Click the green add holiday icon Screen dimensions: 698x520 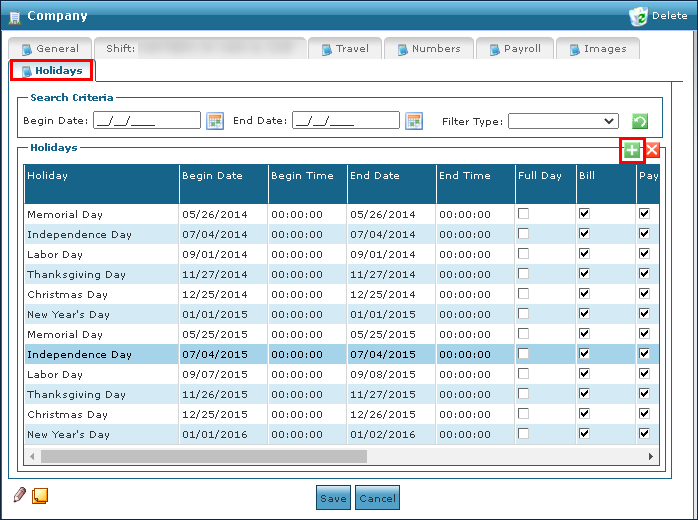[631, 150]
